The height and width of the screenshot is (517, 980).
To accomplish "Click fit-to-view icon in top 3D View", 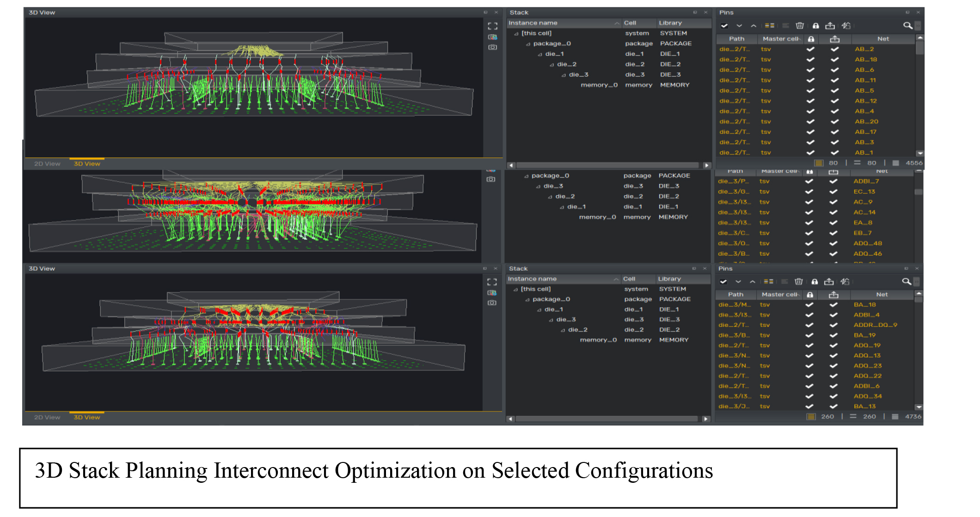I will pos(493,26).
